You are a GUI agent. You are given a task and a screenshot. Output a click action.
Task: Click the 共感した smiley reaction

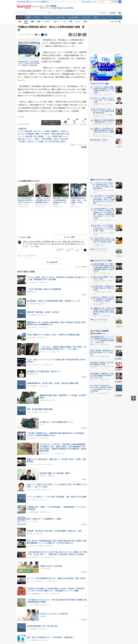(x=57, y=250)
